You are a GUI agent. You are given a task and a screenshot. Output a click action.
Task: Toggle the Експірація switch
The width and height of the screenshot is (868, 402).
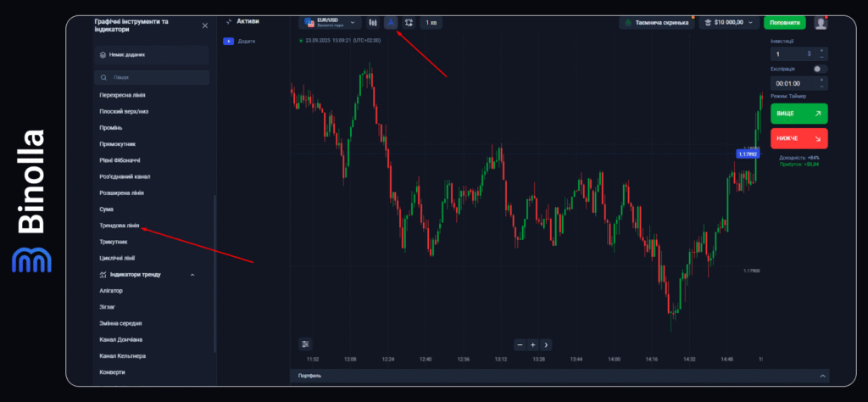(x=819, y=69)
